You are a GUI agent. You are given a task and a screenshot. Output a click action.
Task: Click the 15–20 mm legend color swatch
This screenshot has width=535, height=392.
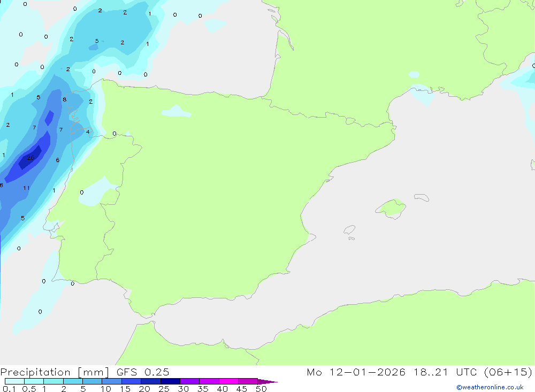132,381
